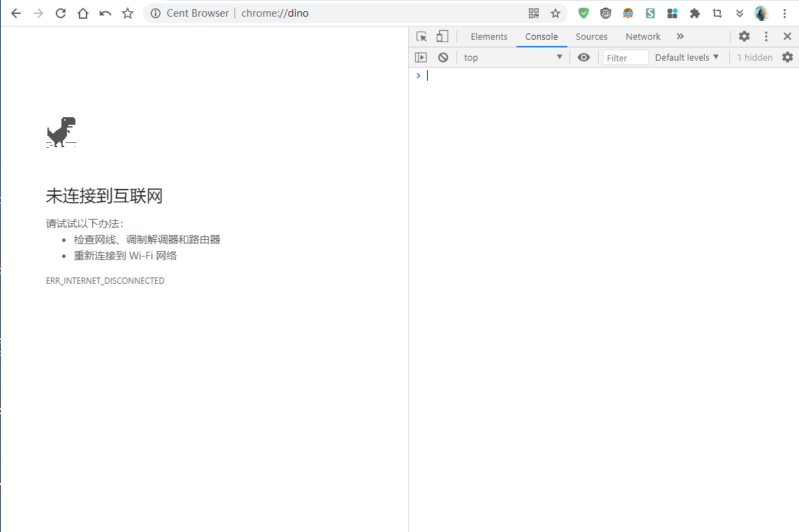Click the crop screenshot tool icon
Viewport: 799px width, 532px height.
point(717,13)
